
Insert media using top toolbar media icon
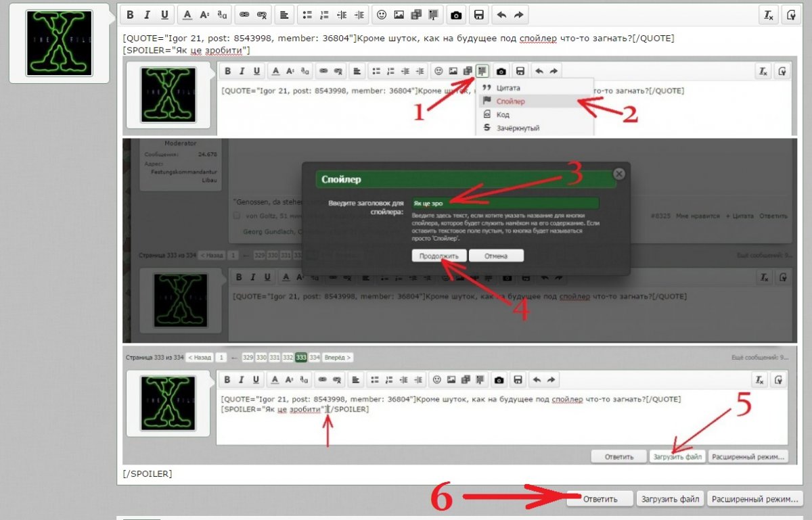pyautogui.click(x=416, y=14)
